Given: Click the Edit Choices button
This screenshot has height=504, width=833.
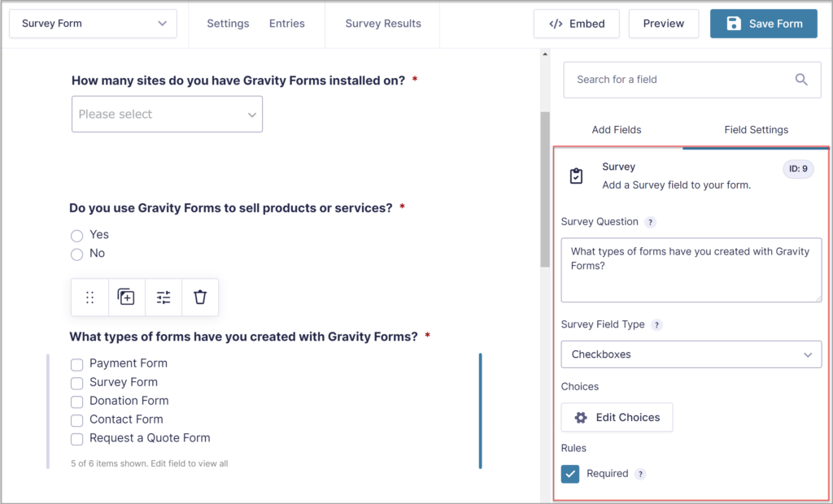Looking at the screenshot, I should tap(617, 418).
